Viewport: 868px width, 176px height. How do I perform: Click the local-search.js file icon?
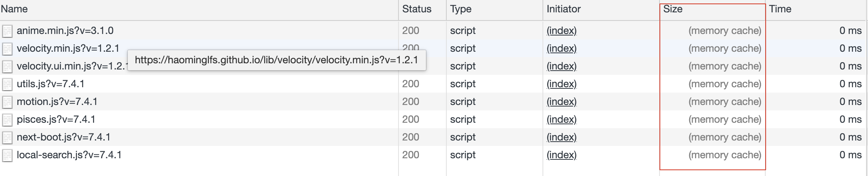coord(7,155)
